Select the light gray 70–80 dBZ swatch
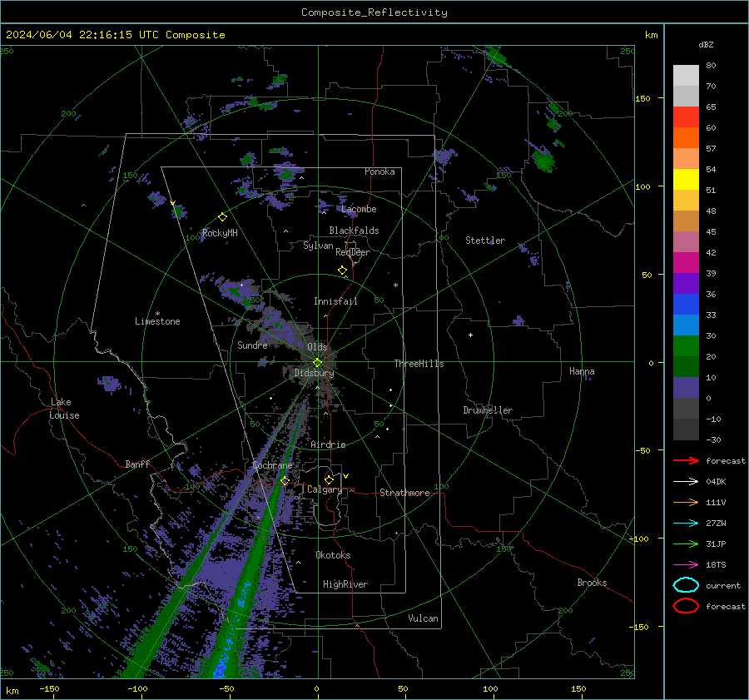The height and width of the screenshot is (700, 749). [x=686, y=75]
